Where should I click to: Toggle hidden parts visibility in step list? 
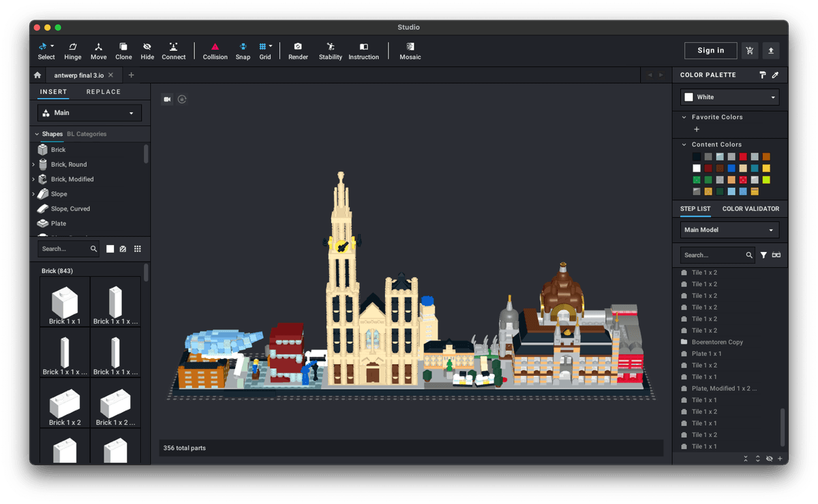point(770,458)
